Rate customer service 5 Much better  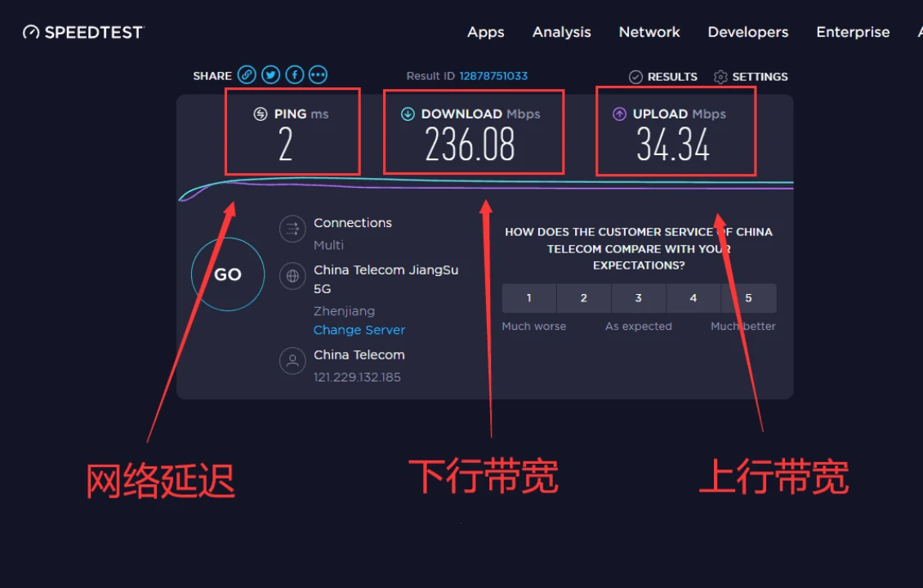click(749, 298)
